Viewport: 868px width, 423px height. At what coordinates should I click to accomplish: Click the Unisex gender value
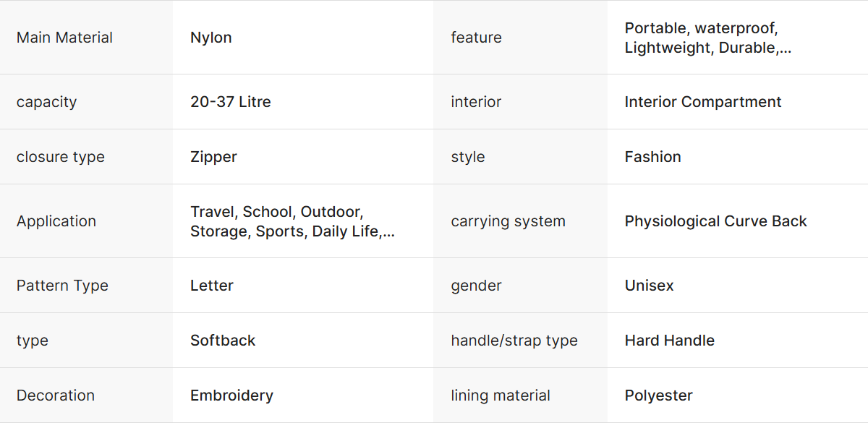pos(650,286)
